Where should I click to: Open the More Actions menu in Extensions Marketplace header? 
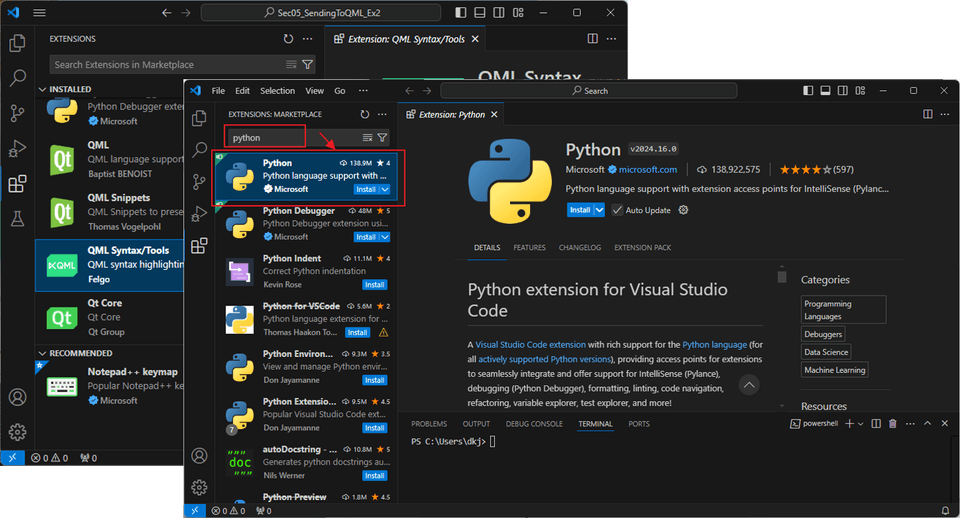[382, 114]
